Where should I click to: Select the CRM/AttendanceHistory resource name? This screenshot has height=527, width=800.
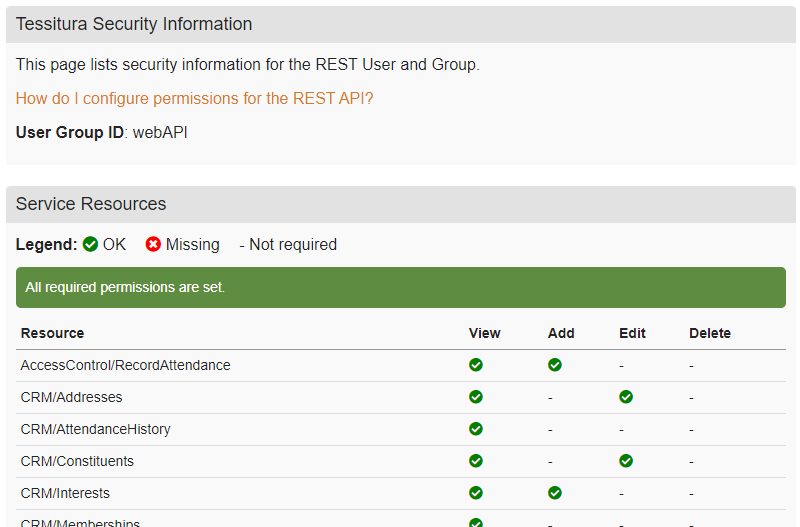coord(95,430)
